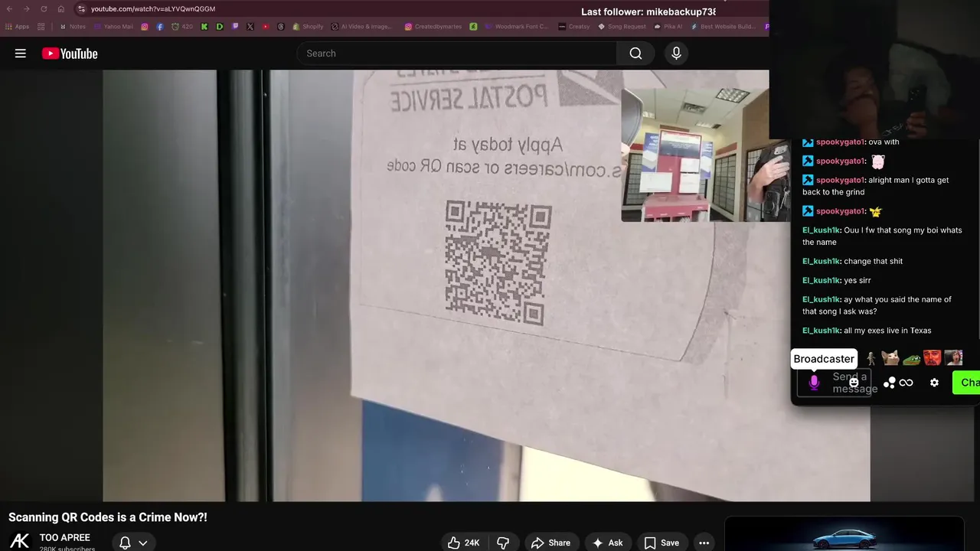Expand the subscription notification dropdown chevron
This screenshot has height=551, width=980.
pos(142,543)
